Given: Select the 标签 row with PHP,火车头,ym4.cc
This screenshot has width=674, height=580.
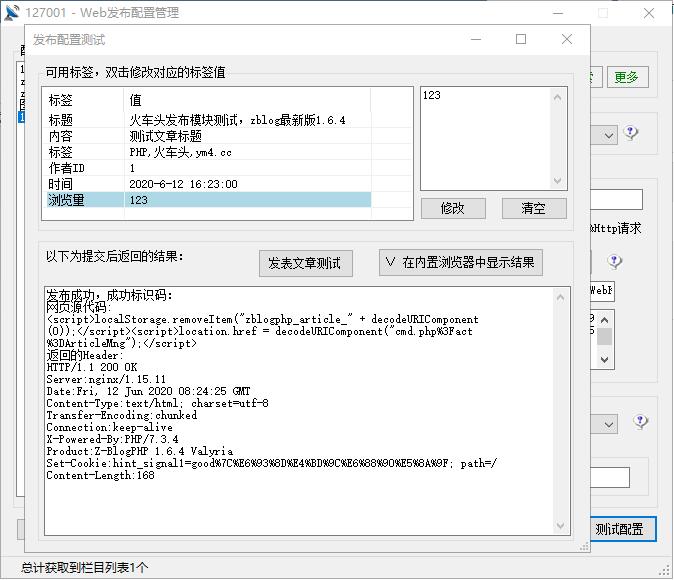Looking at the screenshot, I should click(x=206, y=152).
